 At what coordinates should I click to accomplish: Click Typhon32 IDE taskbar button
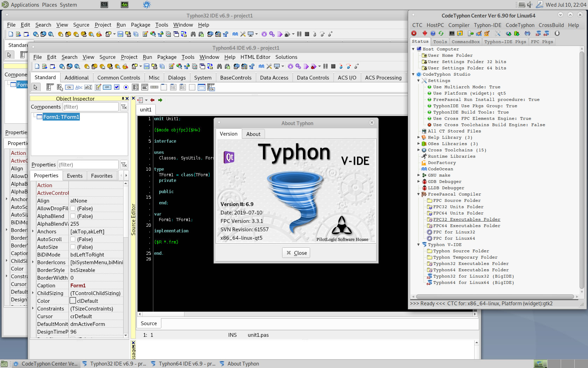tap(115, 364)
